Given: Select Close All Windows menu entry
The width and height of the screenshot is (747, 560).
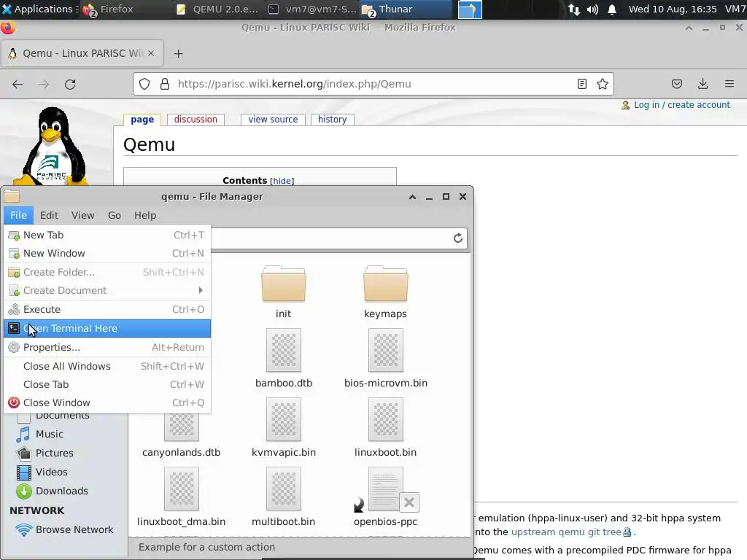Looking at the screenshot, I should 107,366.
